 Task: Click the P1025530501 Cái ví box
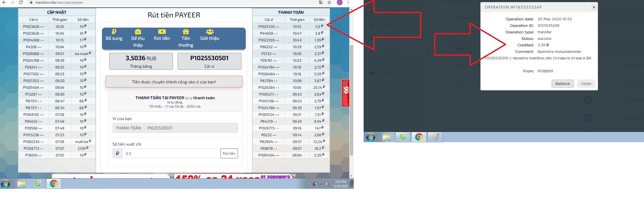pos(209,61)
